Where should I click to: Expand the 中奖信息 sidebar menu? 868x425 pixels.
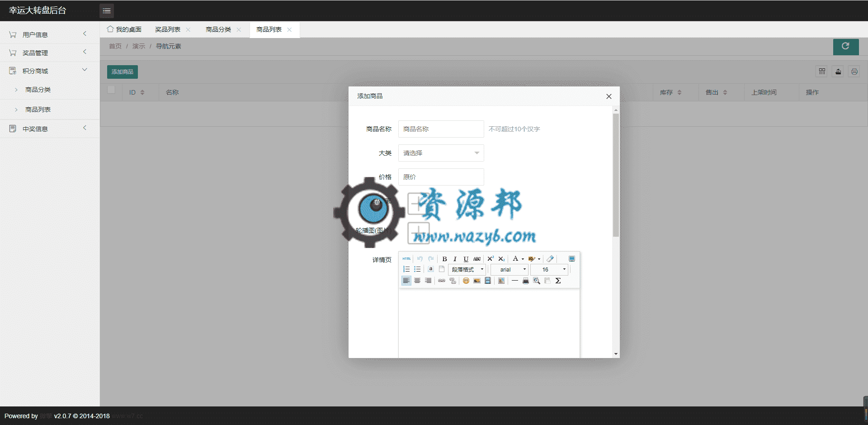[50, 129]
